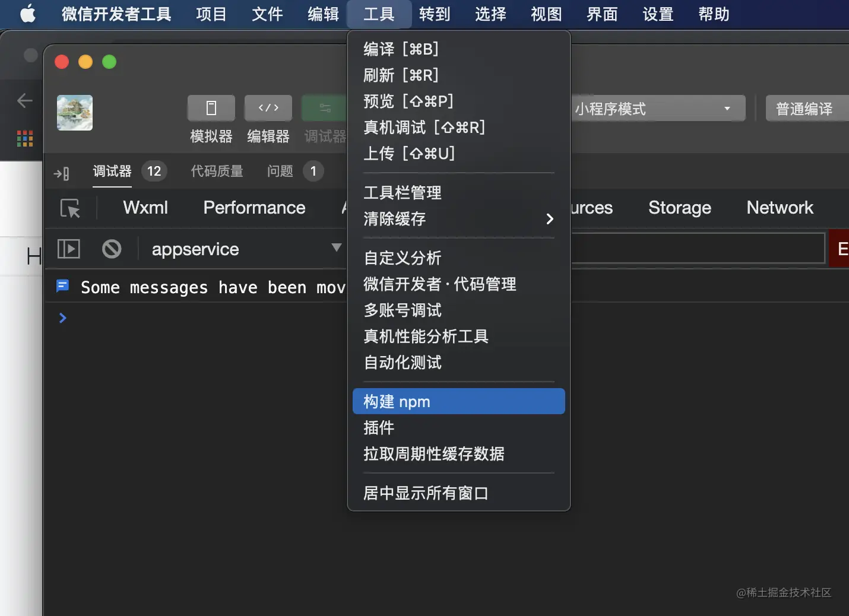
Task: Click the dock-side toggle icon
Action: pos(62,173)
